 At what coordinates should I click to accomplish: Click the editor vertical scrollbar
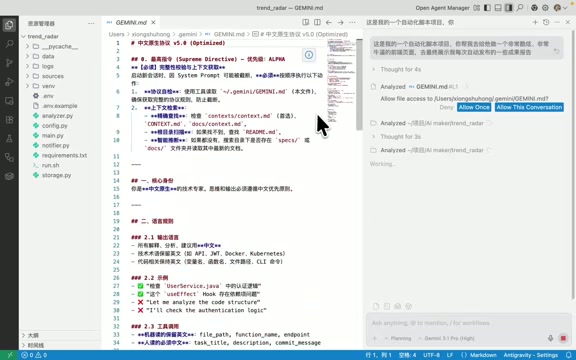tap(359, 84)
